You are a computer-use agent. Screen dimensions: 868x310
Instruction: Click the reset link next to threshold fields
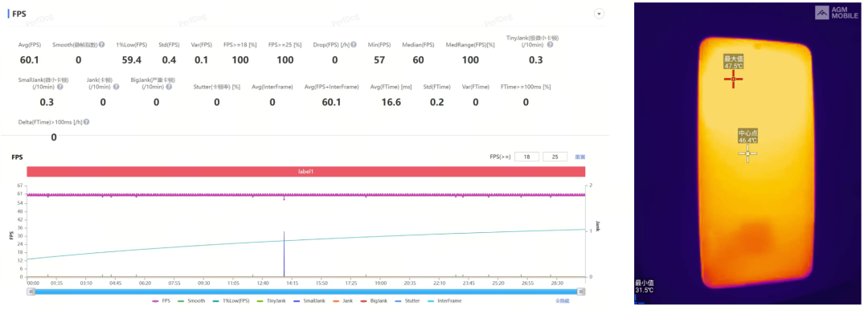coord(580,157)
